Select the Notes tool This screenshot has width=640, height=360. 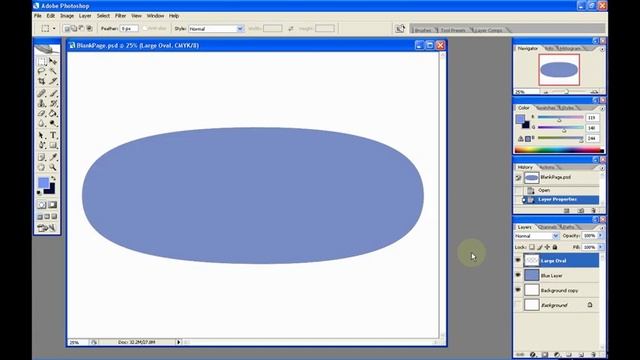(x=42, y=157)
